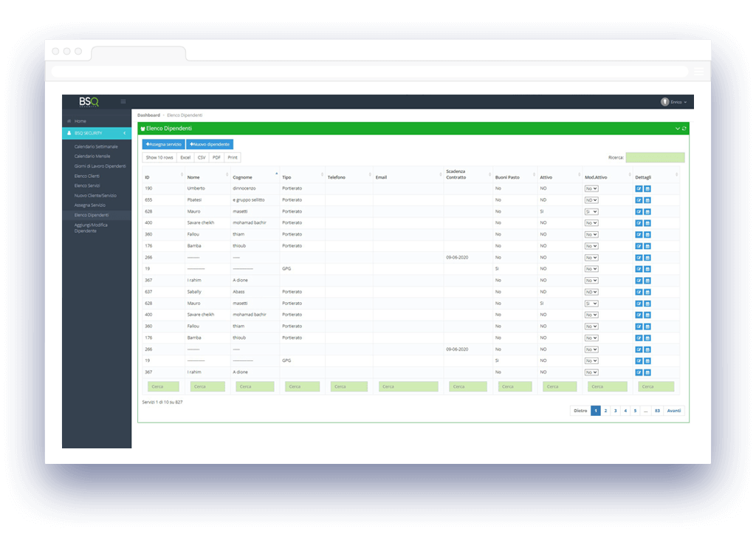
Task: Export the table using Excel button
Action: tap(185, 157)
